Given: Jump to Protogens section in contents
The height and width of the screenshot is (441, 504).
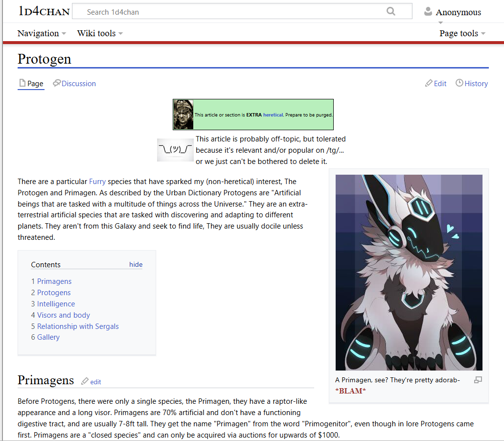Looking at the screenshot, I should [x=54, y=293].
